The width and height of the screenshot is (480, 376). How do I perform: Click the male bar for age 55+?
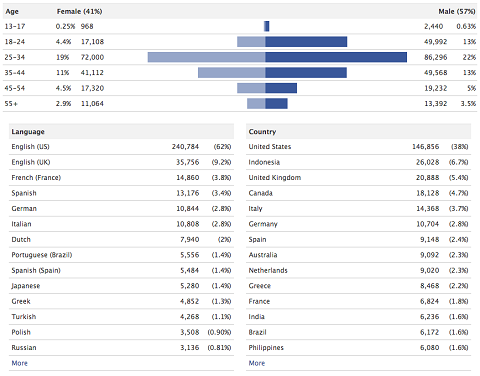(x=276, y=104)
